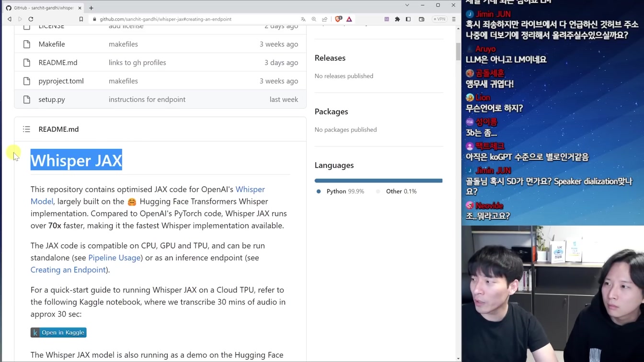644x362 pixels.
Task: Click Aruyo's username in the chat overlay
Action: pyautogui.click(x=485, y=49)
